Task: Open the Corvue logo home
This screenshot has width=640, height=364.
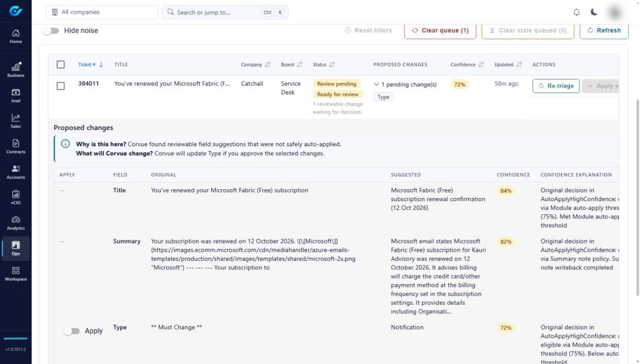Action: (x=16, y=11)
